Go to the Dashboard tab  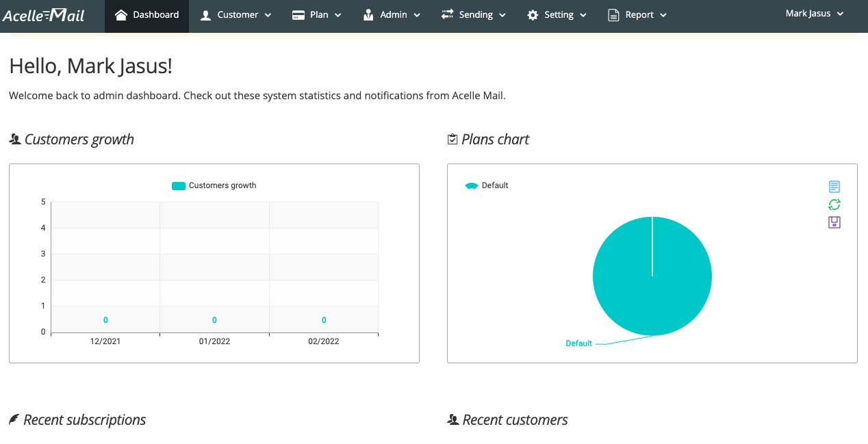pos(147,15)
